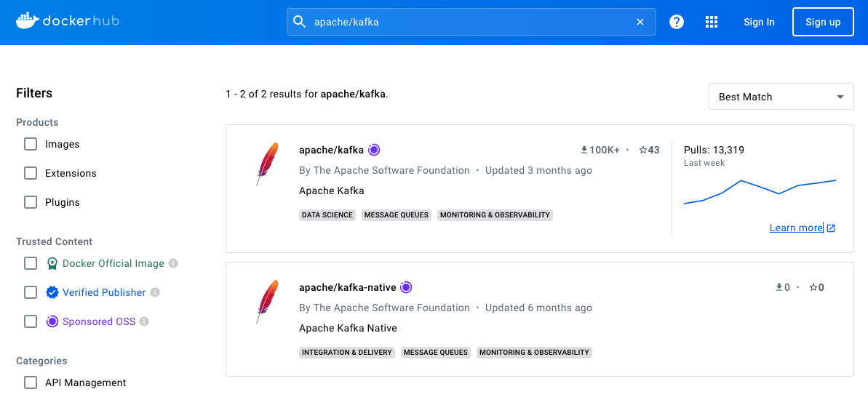868x397 pixels.
Task: Click the info icon beside Docker Official Image
Action: (173, 263)
